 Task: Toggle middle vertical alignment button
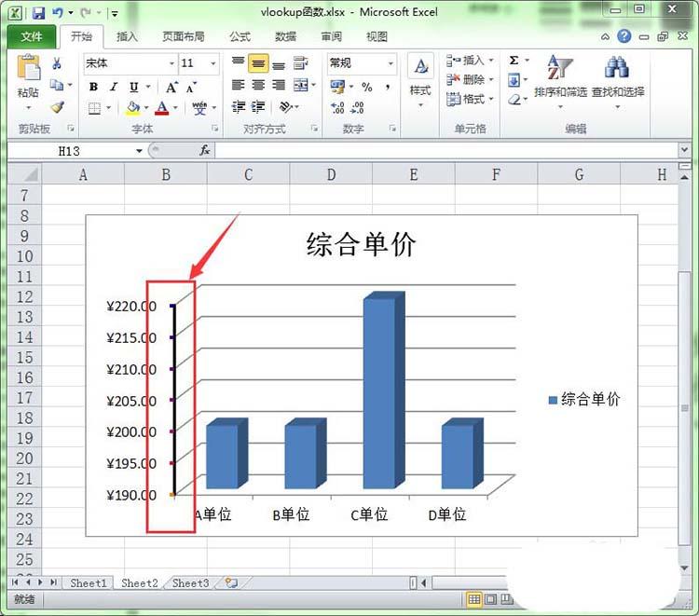[x=258, y=63]
